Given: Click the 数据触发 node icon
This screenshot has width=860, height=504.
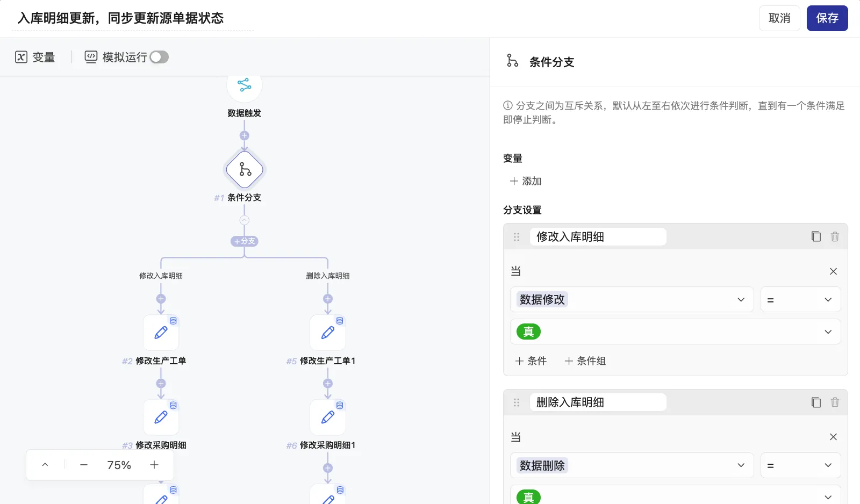Looking at the screenshot, I should [x=245, y=85].
